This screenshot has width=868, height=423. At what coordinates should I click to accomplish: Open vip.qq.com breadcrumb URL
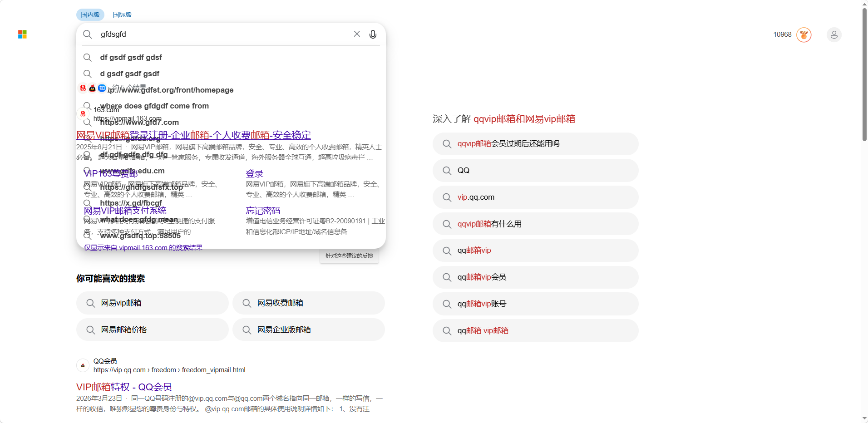tap(169, 370)
